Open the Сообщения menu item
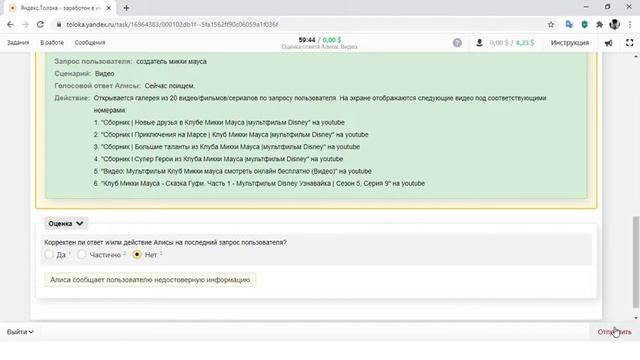 [90, 42]
